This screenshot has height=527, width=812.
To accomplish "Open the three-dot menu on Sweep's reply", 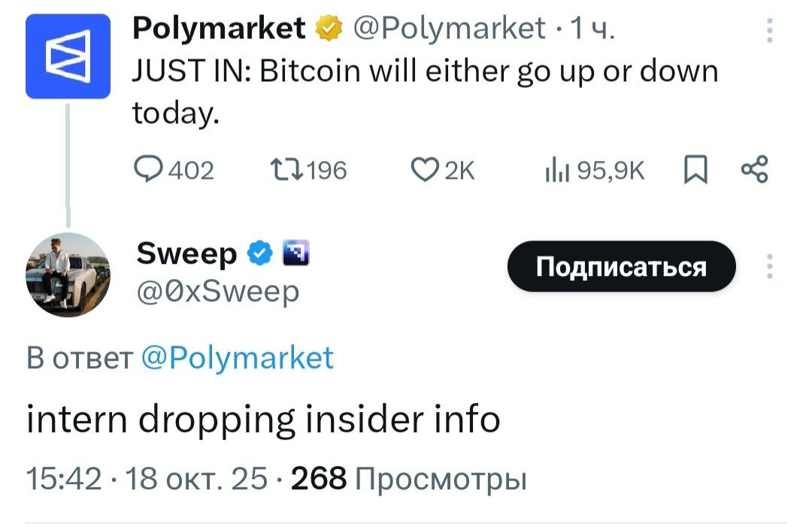I will tap(768, 266).
